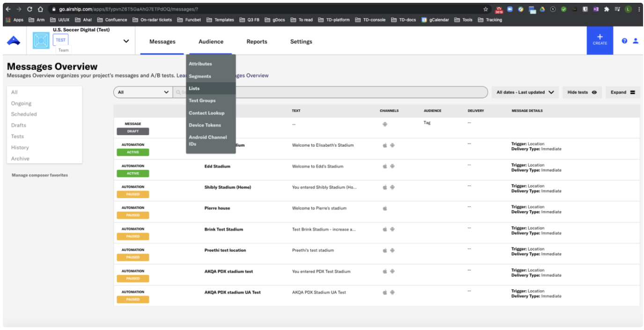Expand the project switcher chevron
Viewport: 644px width, 330px height.
(x=126, y=41)
